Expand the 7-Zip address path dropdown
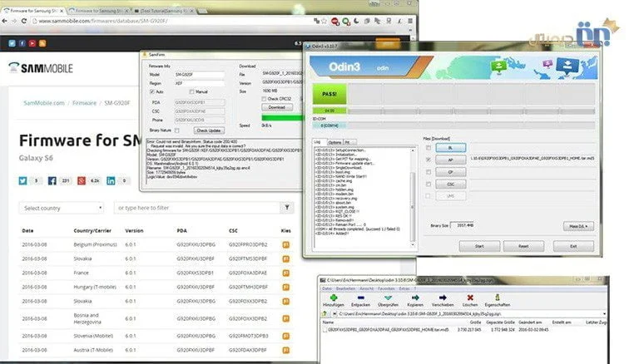The image size is (639, 364). coord(604,314)
